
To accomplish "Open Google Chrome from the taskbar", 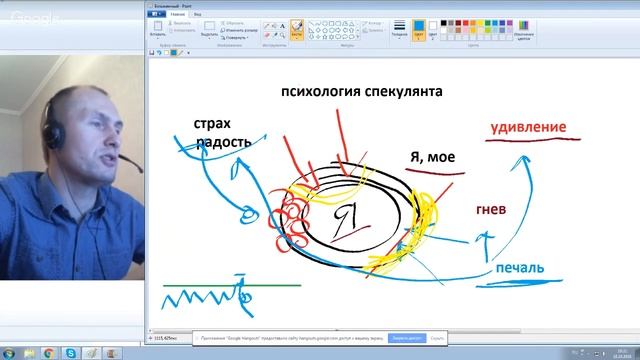I will point(49,353).
